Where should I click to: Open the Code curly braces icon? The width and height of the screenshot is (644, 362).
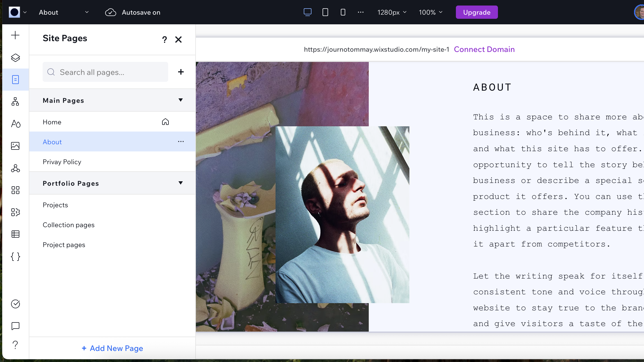click(15, 257)
